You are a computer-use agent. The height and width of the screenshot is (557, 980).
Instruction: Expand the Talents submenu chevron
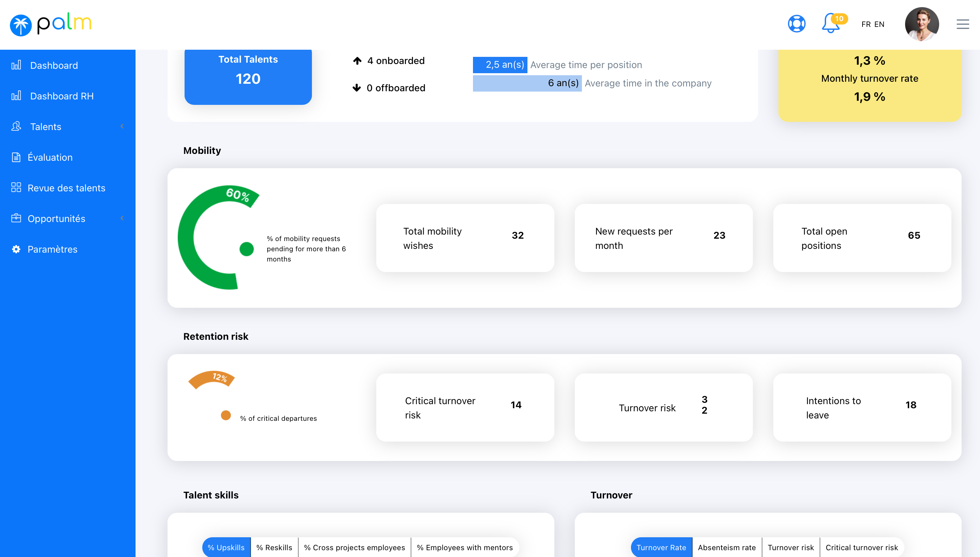(122, 126)
